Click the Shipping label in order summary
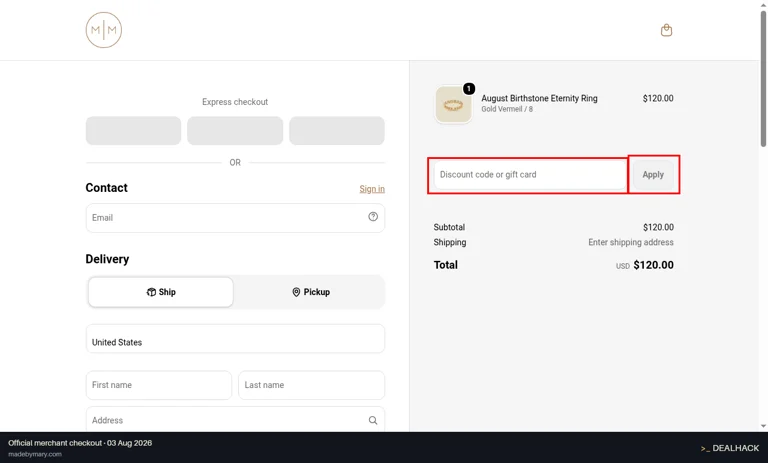 click(450, 242)
